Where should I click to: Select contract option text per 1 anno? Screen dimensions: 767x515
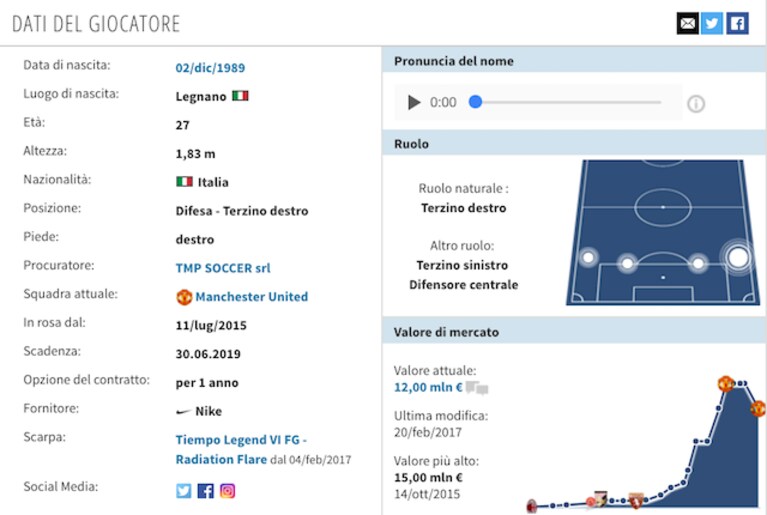tap(207, 382)
